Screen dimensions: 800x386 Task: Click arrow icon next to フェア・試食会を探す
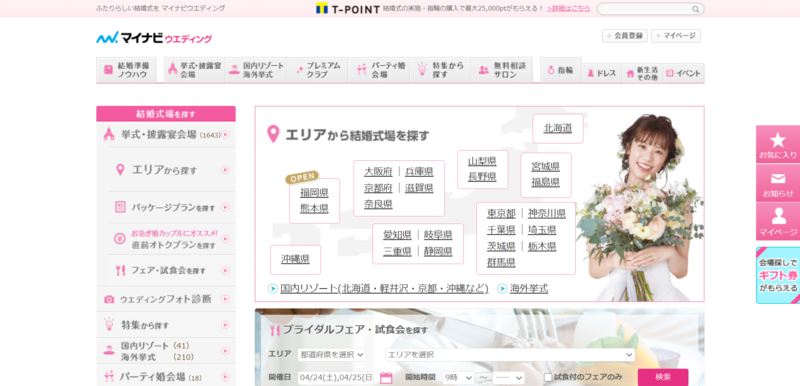[x=225, y=270]
